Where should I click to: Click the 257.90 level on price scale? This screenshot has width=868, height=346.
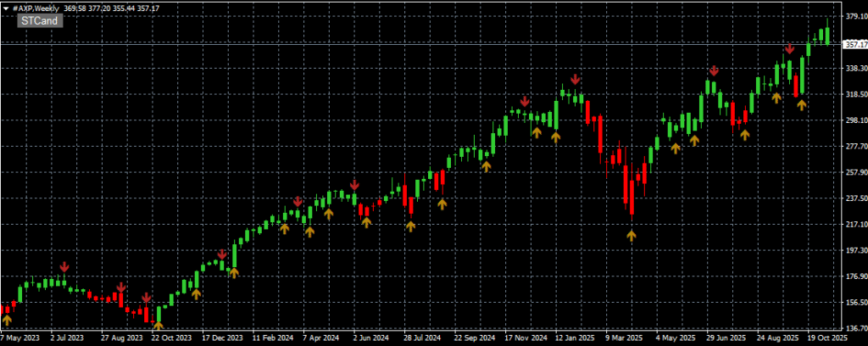click(x=854, y=172)
